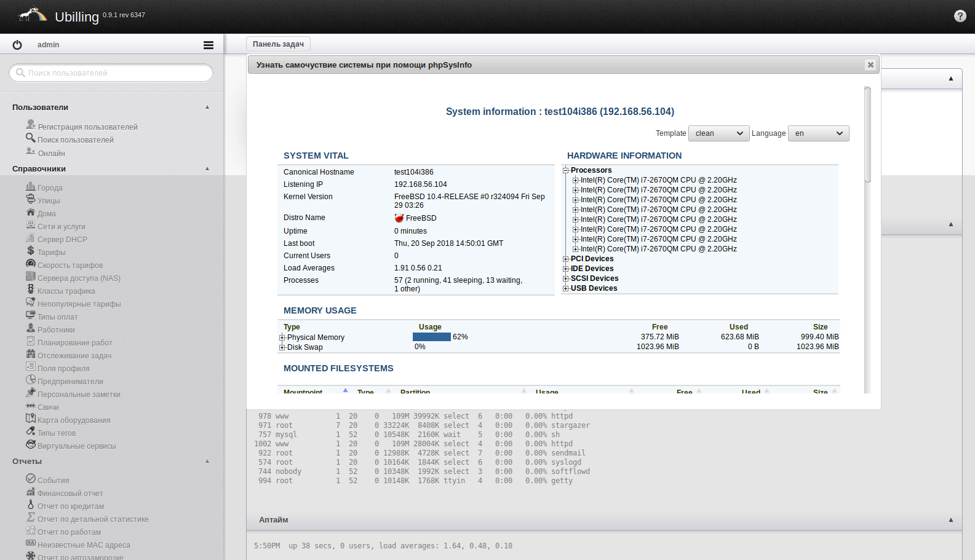
Task: Open Поля профиля menu item
Action: pyautogui.click(x=63, y=369)
